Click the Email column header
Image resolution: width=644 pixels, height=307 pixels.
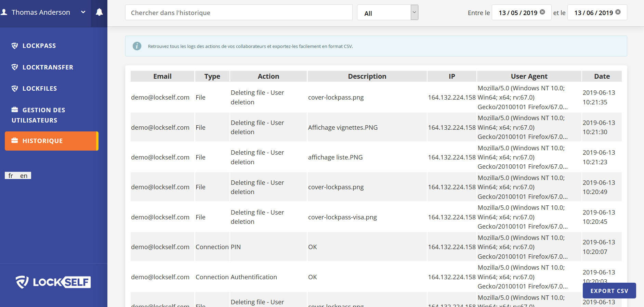pyautogui.click(x=162, y=76)
